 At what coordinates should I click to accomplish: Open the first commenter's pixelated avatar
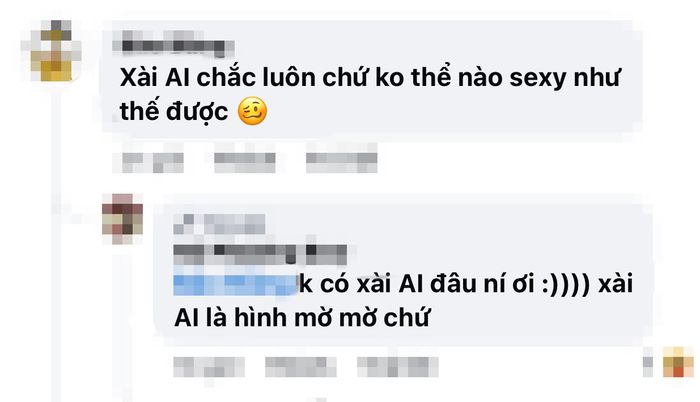[x=51, y=50]
